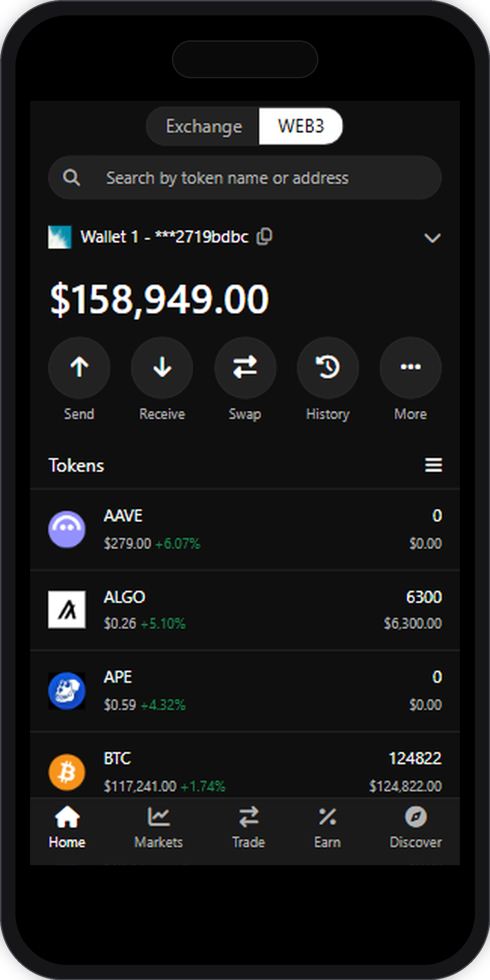Select the WEB3 mode toggle
Viewport: 490px width, 980px height.
click(x=301, y=126)
